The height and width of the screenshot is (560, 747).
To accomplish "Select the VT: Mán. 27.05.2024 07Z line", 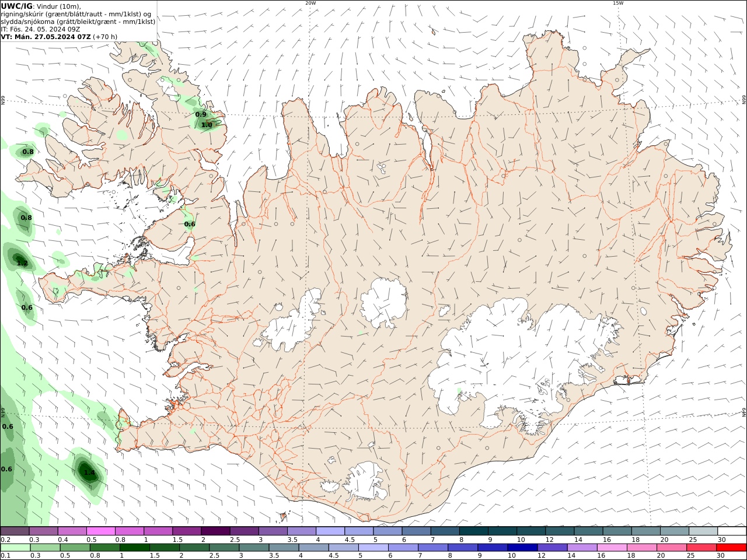I will click(46, 37).
